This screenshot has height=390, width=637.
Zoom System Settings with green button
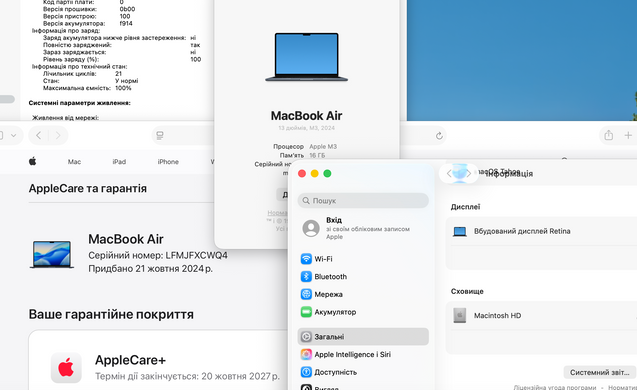click(x=327, y=173)
